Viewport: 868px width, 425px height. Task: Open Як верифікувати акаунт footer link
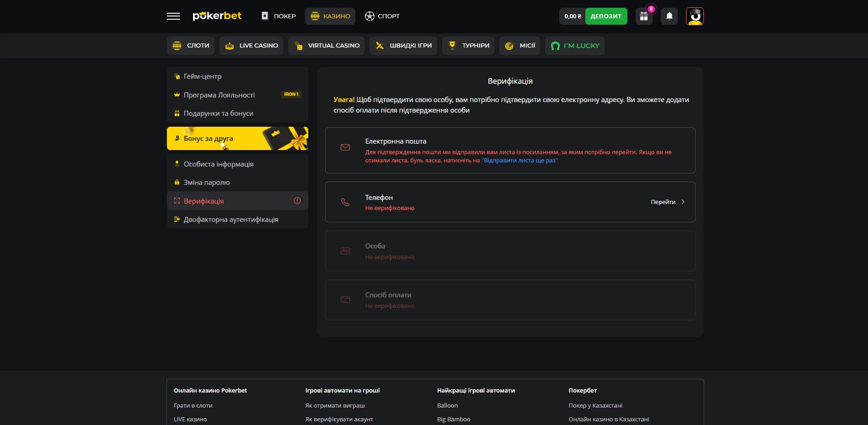click(339, 419)
